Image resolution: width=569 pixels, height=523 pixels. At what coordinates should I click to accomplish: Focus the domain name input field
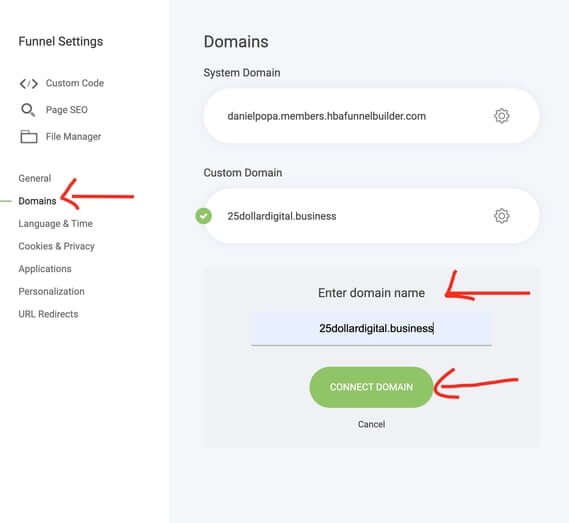click(371, 329)
